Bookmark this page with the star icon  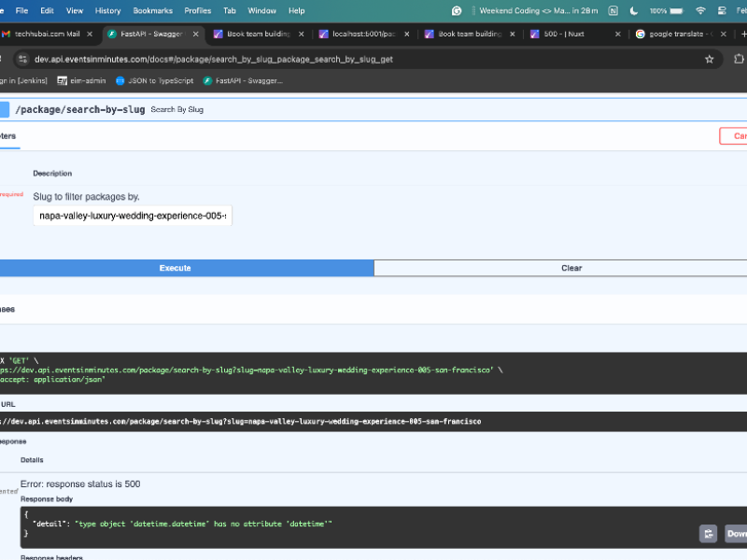coord(710,59)
